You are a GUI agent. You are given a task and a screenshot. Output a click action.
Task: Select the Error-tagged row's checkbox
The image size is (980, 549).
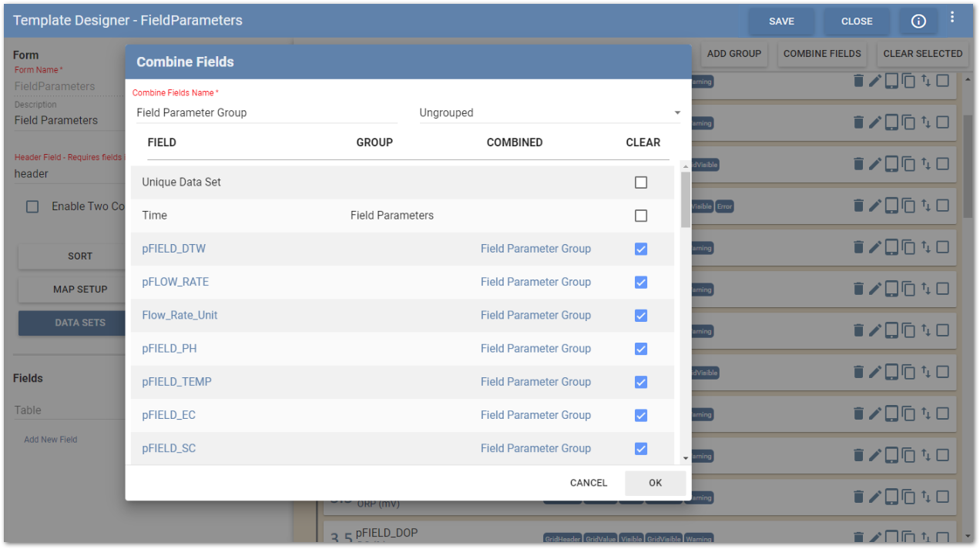click(943, 206)
